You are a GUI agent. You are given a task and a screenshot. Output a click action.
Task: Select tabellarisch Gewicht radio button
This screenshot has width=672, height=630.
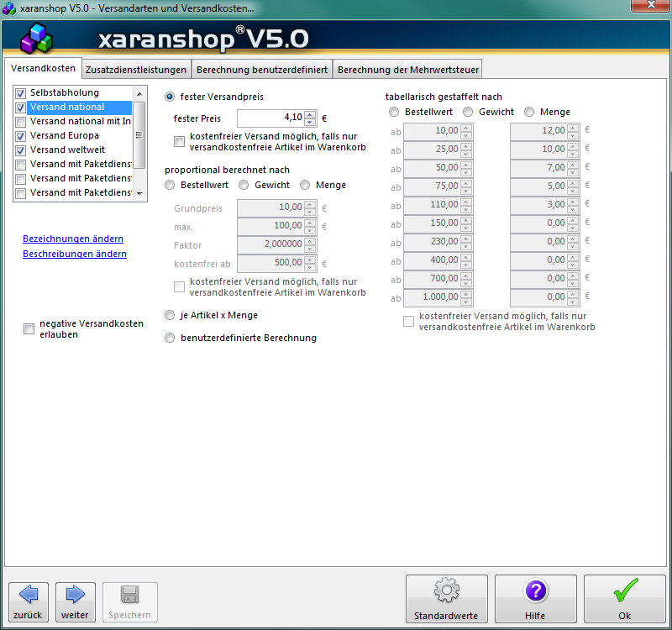click(x=468, y=112)
